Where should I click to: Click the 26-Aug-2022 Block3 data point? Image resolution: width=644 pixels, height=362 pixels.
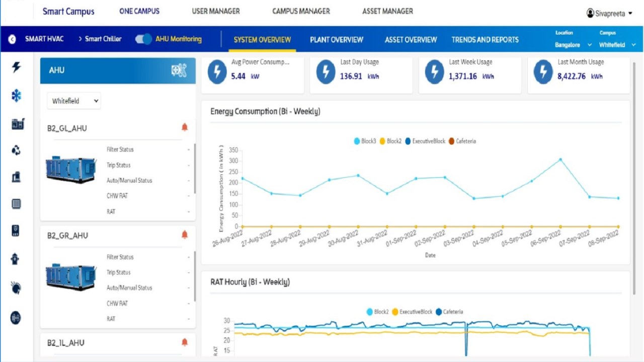tap(243, 178)
